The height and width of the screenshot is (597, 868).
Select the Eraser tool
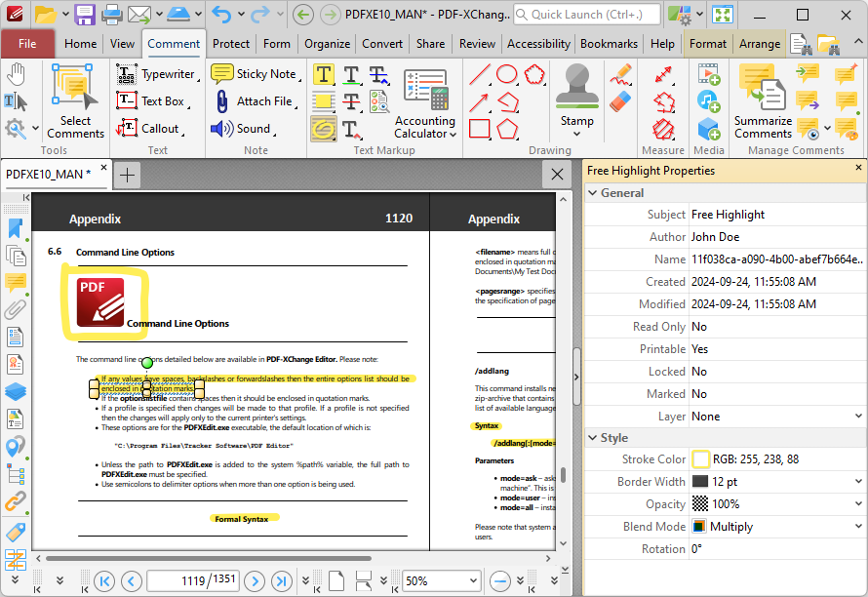click(621, 101)
